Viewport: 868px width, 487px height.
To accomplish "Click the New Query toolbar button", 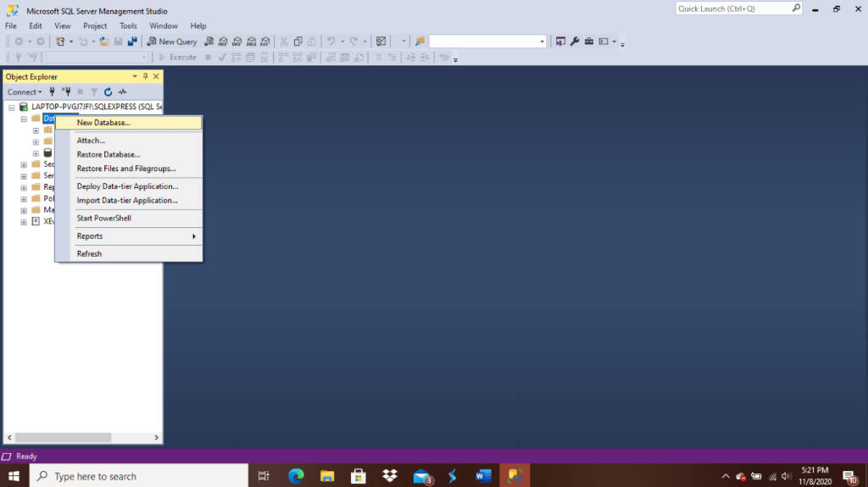I will (171, 42).
